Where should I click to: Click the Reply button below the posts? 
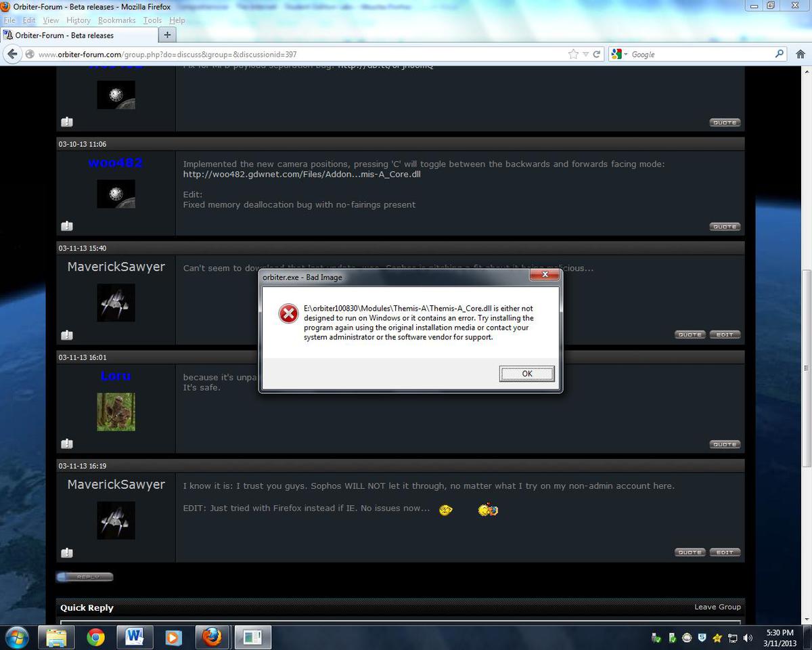pyautogui.click(x=85, y=577)
